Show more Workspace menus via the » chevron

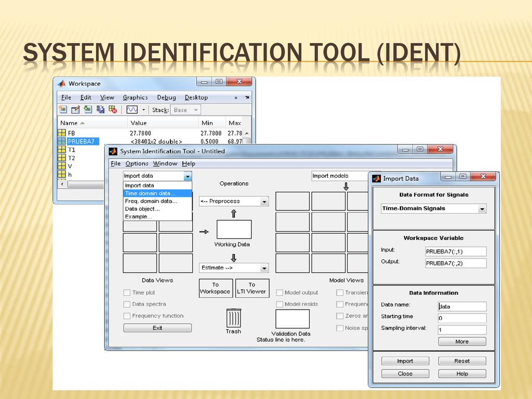pos(236,98)
